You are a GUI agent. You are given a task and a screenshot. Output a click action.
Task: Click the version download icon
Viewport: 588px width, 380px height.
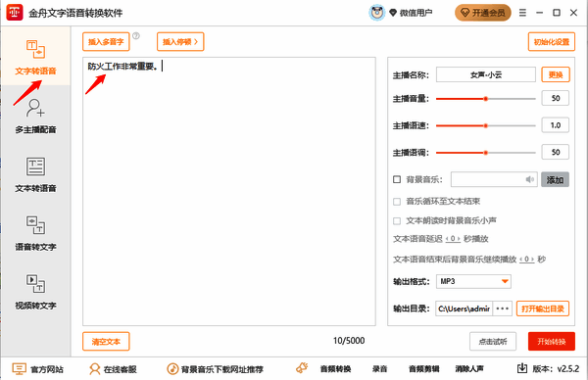522,368
